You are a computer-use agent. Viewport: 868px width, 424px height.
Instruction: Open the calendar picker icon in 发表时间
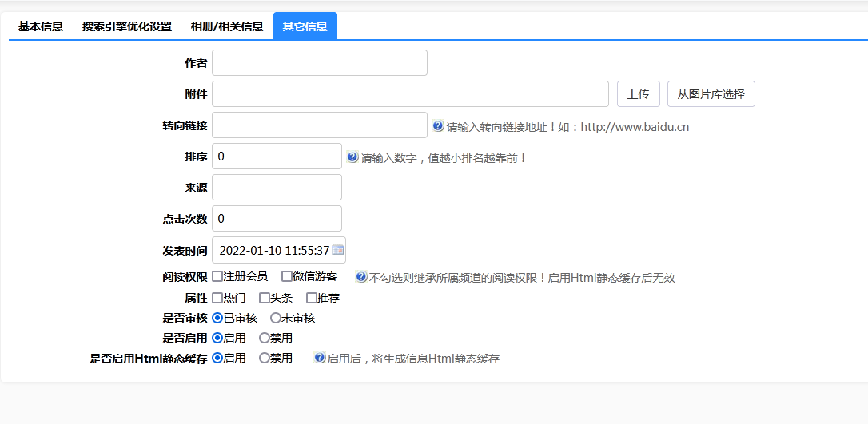click(x=337, y=251)
